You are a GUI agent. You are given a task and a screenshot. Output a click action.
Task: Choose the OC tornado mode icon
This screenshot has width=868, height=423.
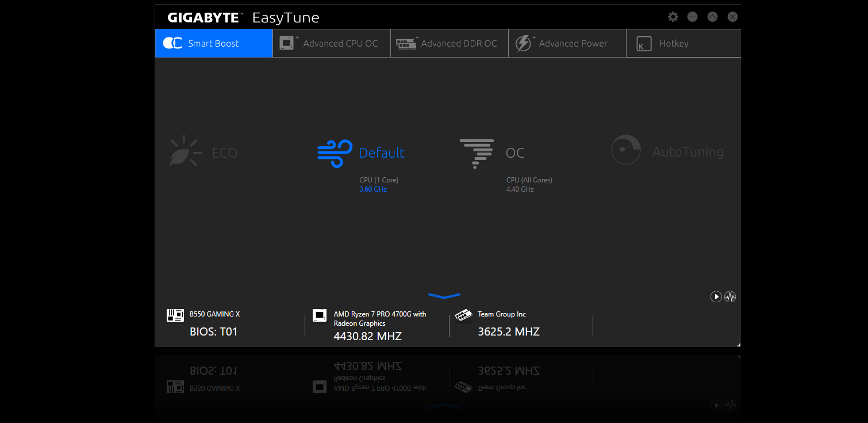click(477, 153)
